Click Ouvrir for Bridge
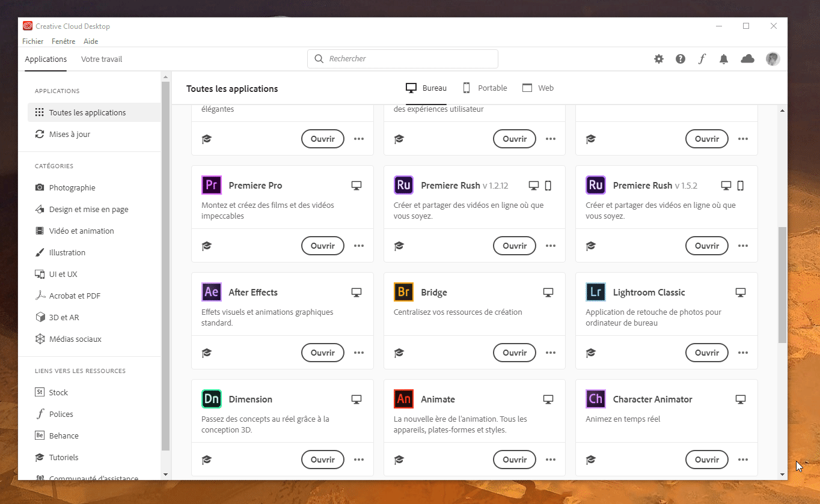Viewport: 820px width, 504px height. (515, 353)
